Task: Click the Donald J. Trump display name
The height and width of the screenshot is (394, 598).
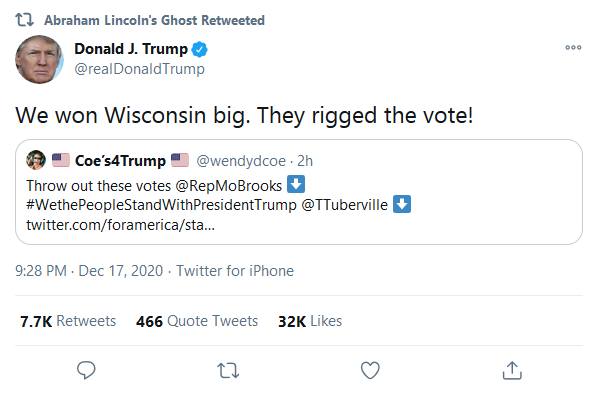Action: coord(131,49)
